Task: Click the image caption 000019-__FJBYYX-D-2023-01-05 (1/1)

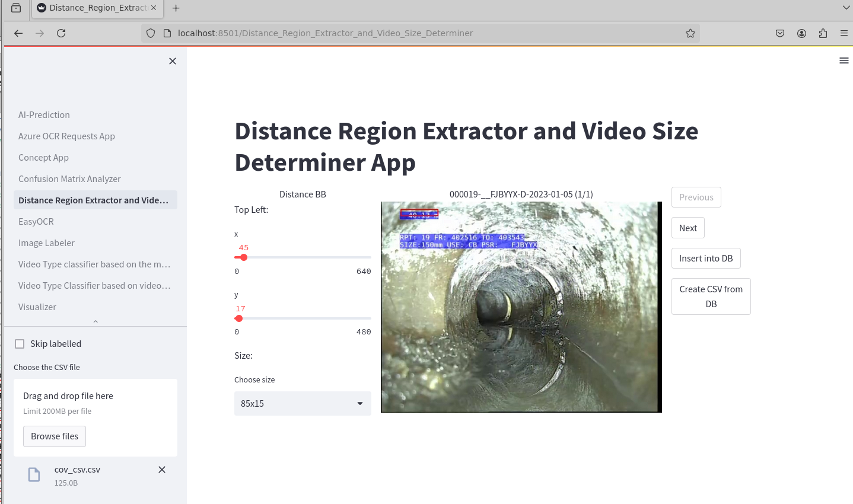Action: (521, 194)
